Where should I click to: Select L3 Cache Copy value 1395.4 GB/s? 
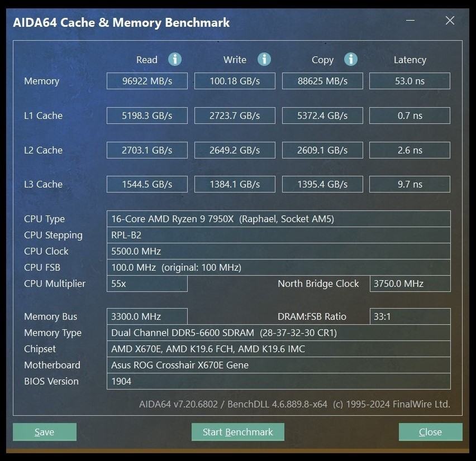pyautogui.click(x=322, y=184)
